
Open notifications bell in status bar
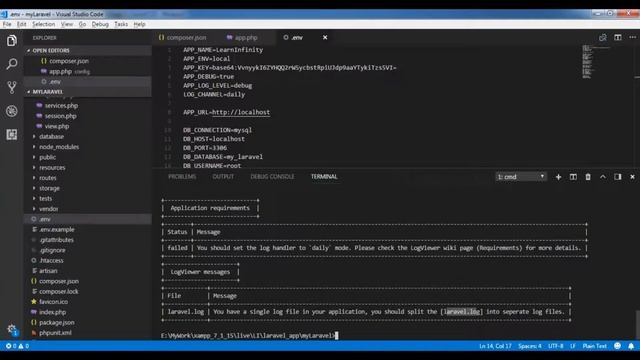tap(631, 346)
